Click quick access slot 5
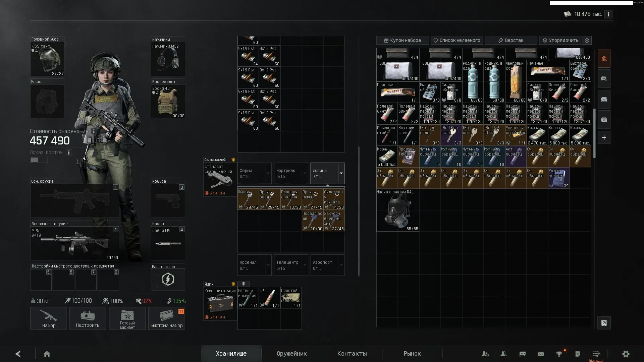Viewport: 644px width, 362px height. pyautogui.click(x=41, y=280)
